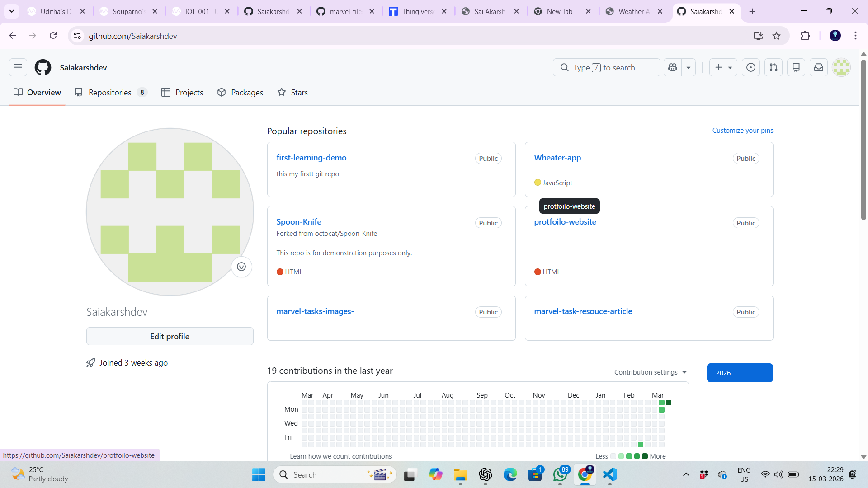Switch to the Repositories tab

pyautogui.click(x=110, y=92)
